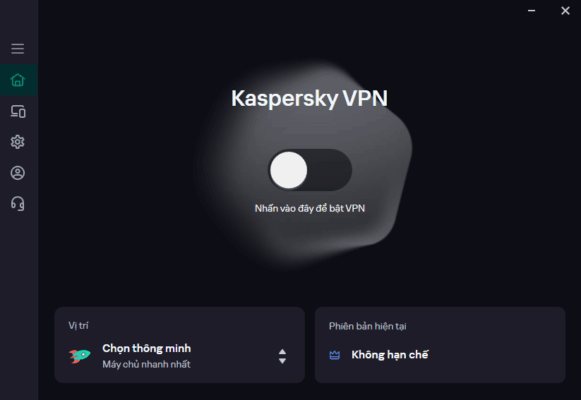Open the Không hạn chế plan details
This screenshot has height=400, width=581.
coord(390,355)
